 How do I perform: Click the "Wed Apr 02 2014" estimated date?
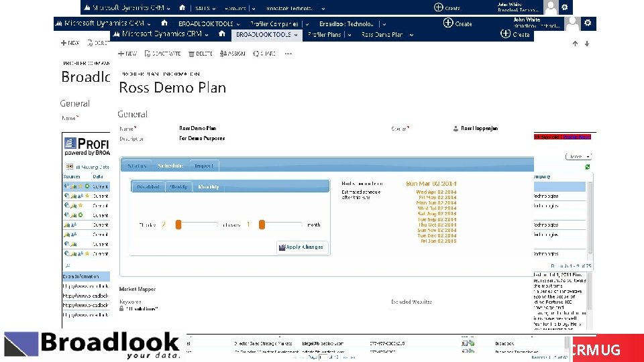coord(436,192)
